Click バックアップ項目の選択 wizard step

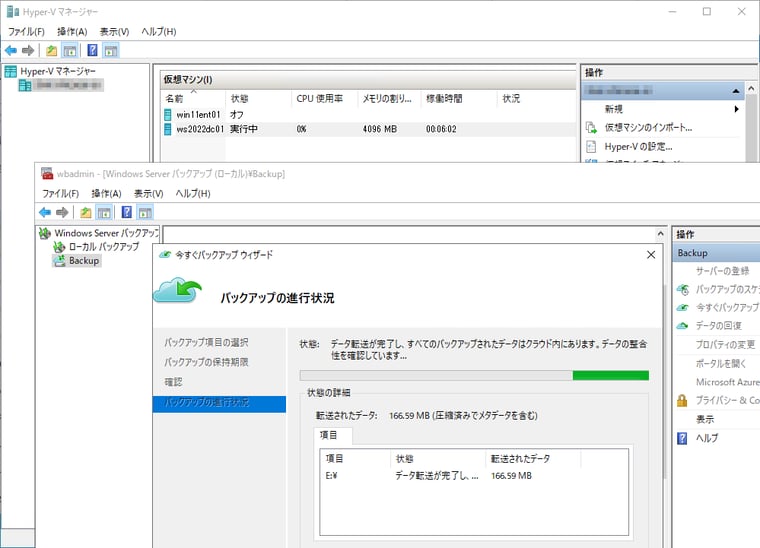(206, 343)
